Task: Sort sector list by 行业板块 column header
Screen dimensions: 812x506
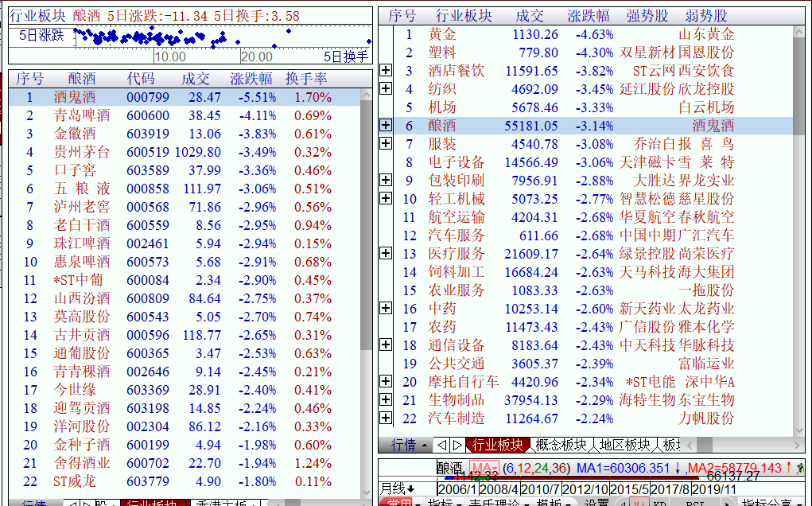Action: [464, 16]
